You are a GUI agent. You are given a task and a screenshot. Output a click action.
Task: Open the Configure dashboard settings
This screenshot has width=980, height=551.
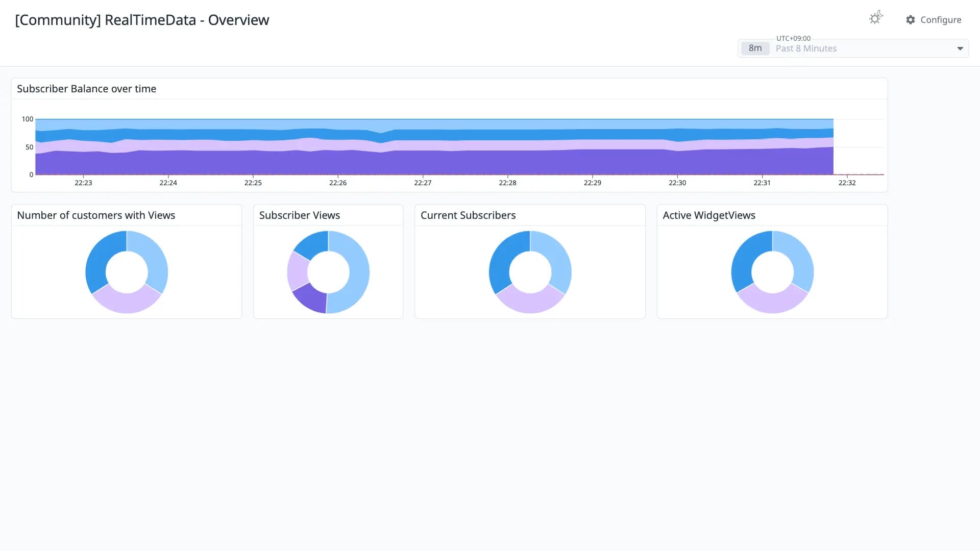934,20
